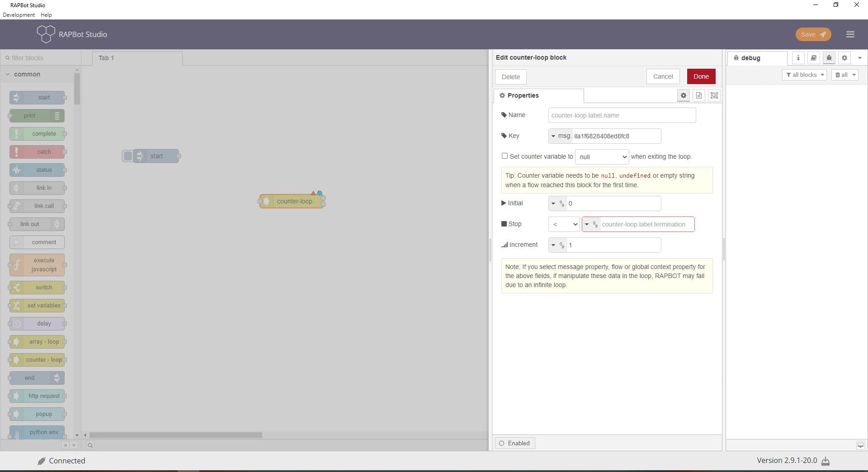Screen dimensions: 868x472
Task: Open debug window in new window icon
Action: tap(860, 445)
